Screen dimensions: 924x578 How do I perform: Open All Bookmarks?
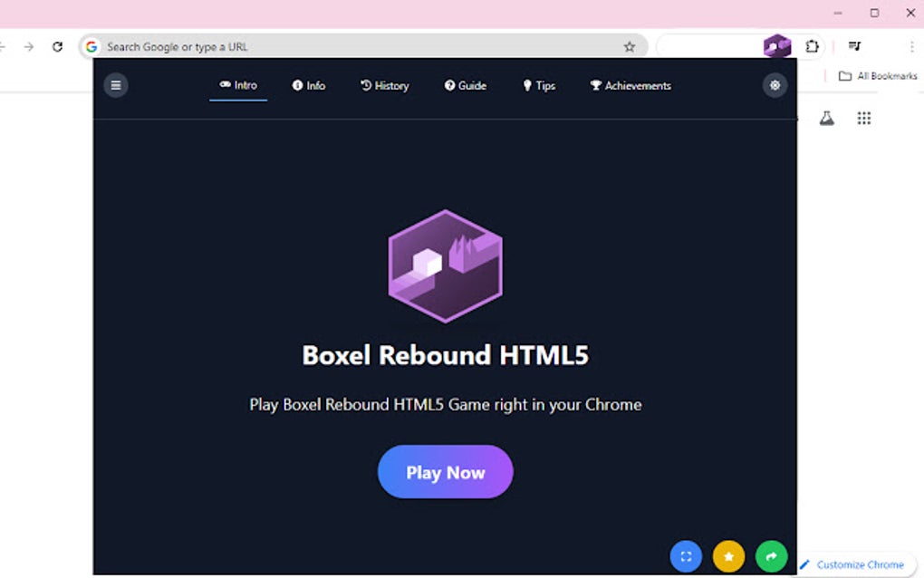click(874, 76)
